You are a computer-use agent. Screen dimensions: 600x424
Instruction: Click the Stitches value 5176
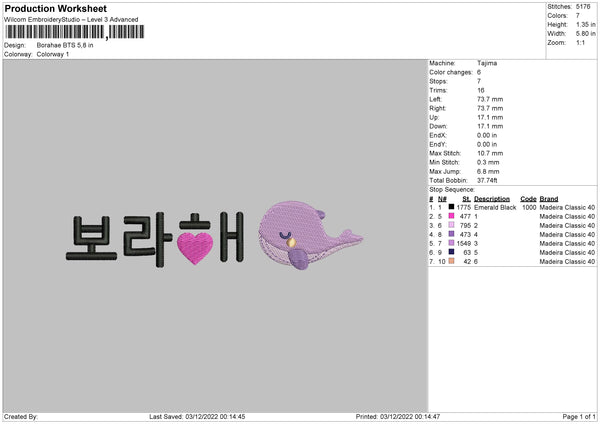[583, 7]
